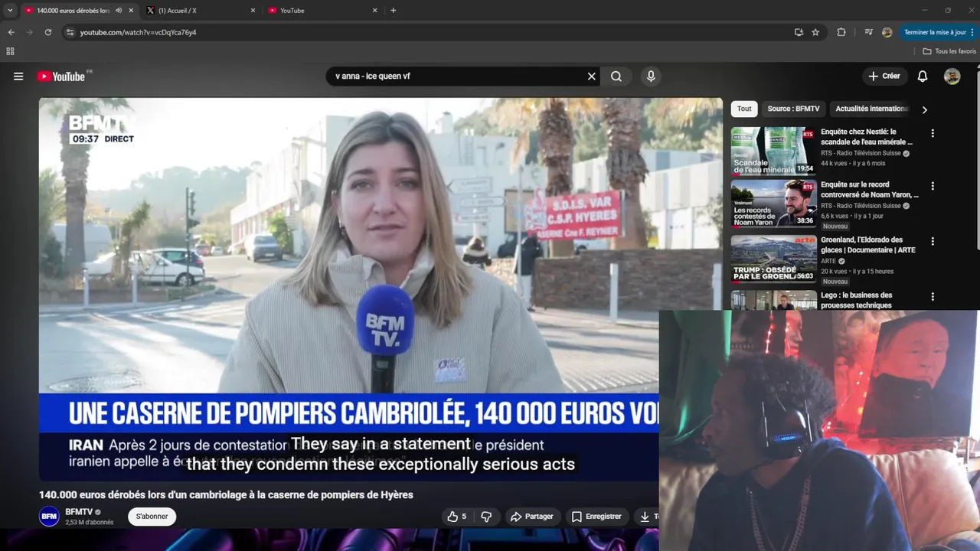Image resolution: width=980 pixels, height=551 pixels.
Task: View site information icon beside the URL
Action: [x=70, y=32]
